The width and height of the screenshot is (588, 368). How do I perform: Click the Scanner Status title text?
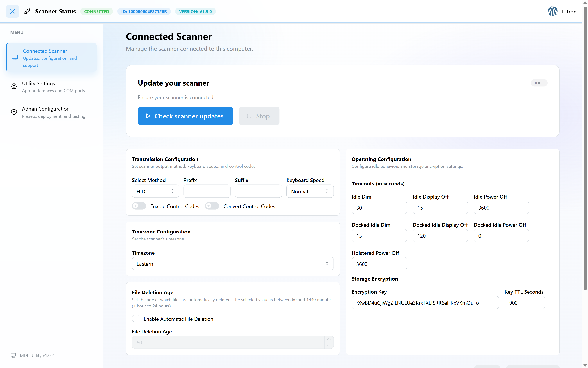click(55, 11)
